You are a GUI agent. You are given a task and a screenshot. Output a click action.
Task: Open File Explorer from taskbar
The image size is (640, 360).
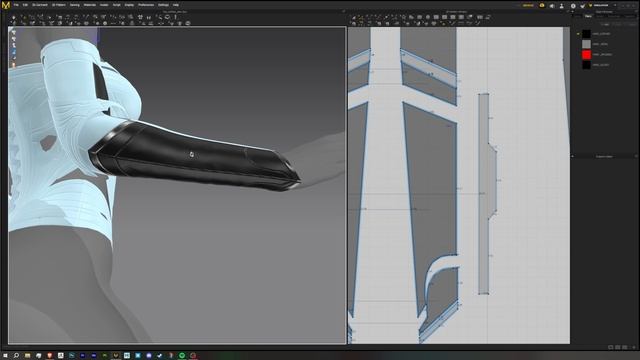[27, 356]
